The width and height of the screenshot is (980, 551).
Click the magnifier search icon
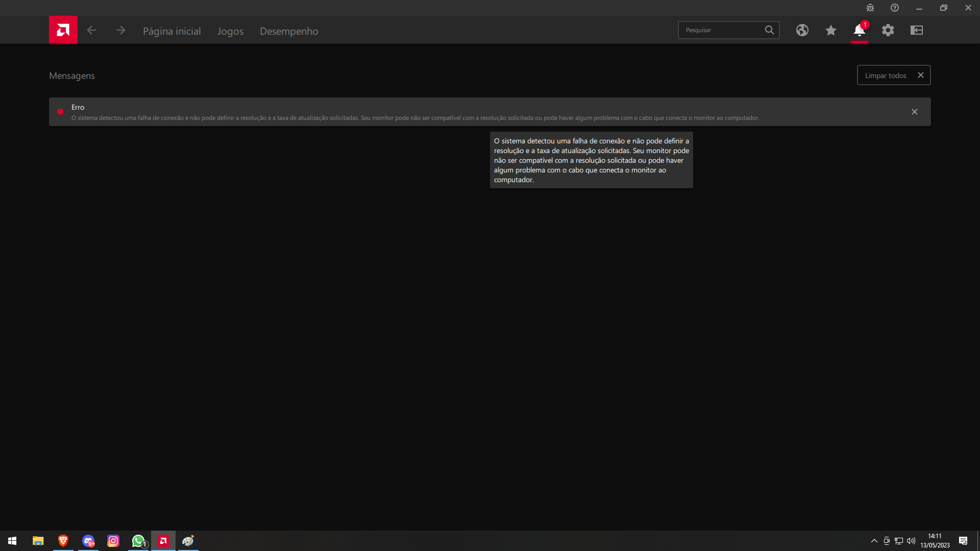(769, 30)
